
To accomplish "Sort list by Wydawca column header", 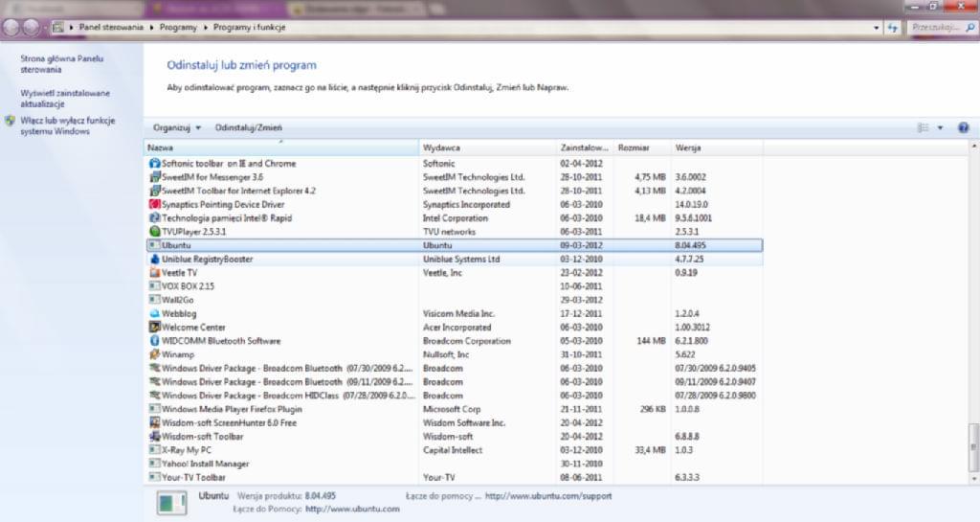I will pyautogui.click(x=487, y=148).
